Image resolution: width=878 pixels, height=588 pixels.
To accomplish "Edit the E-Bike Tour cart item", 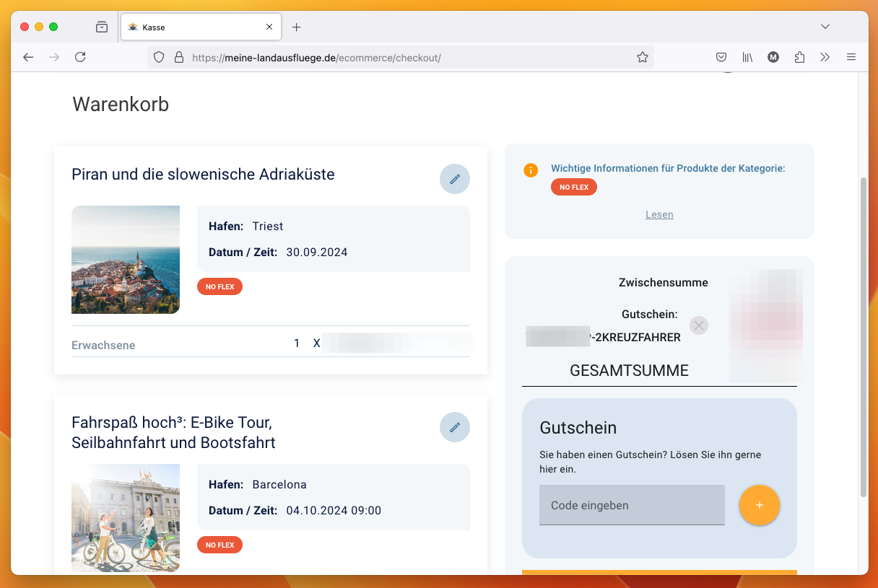I will (x=455, y=427).
